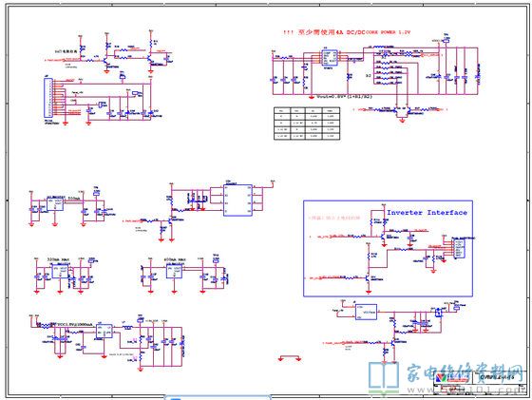The height and width of the screenshot is (400, 532).
Task: Select the regulator IC in bottom-right circuit
Action: pos(366,312)
